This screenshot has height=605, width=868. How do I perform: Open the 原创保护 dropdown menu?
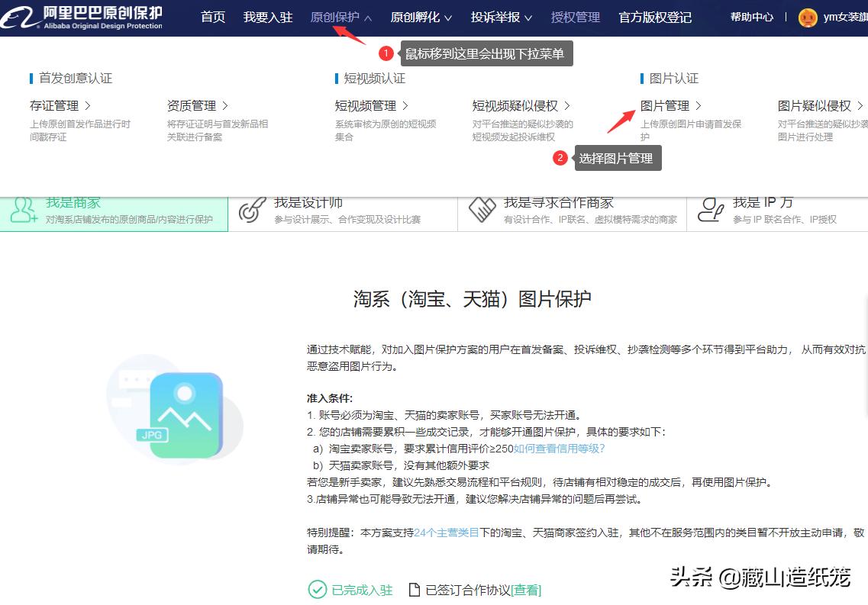point(337,17)
